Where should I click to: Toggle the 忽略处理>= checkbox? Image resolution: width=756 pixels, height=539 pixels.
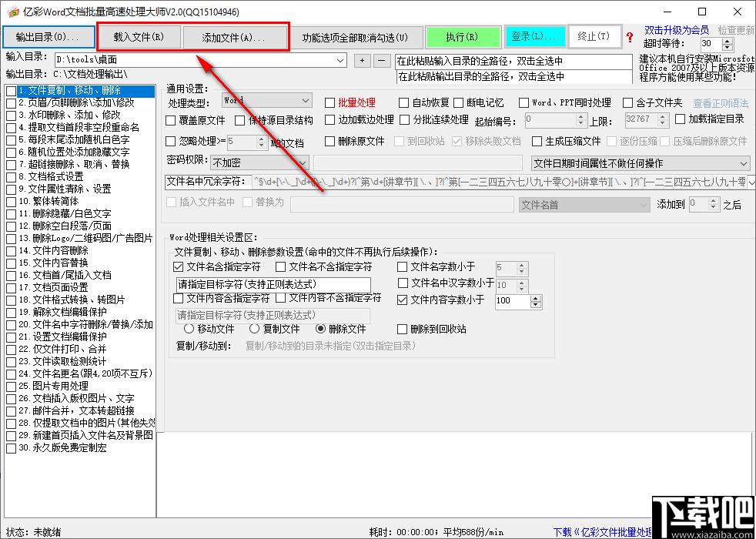coord(170,141)
